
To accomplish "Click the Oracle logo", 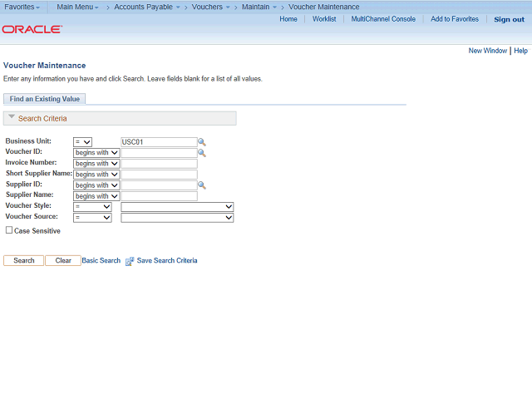I will click(32, 30).
